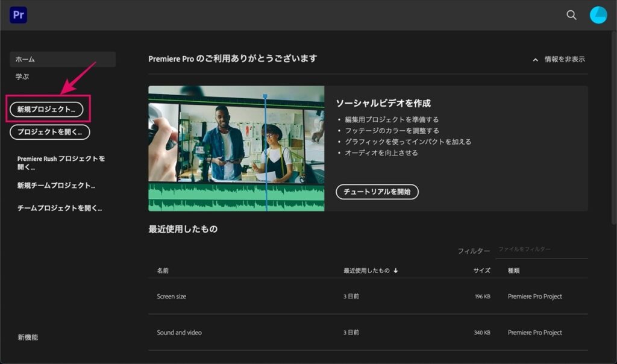Click 新規チームプロジェクト link

(56, 186)
